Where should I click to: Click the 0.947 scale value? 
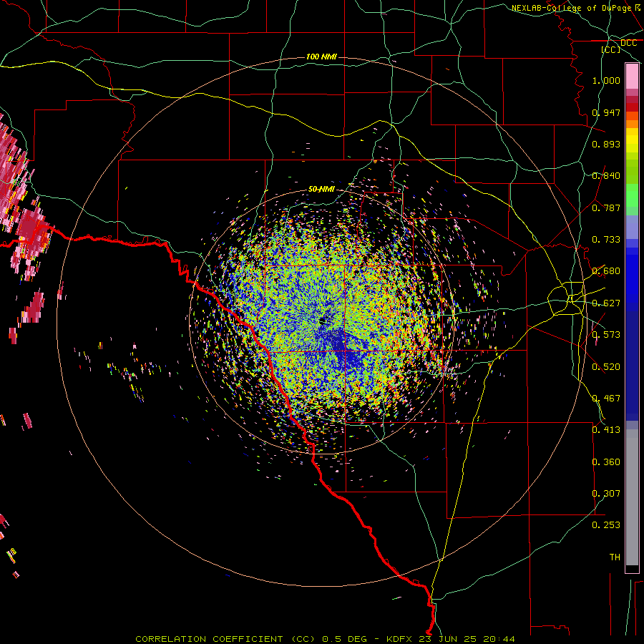pyautogui.click(x=606, y=112)
